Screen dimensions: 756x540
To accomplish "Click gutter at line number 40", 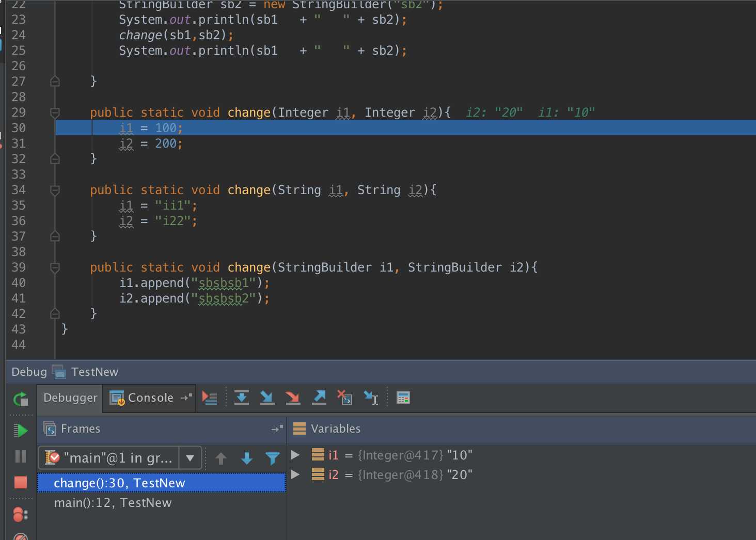I will (19, 283).
